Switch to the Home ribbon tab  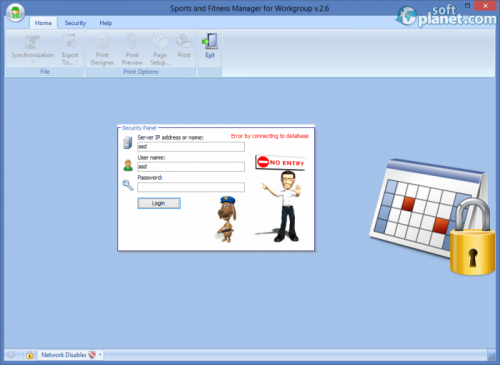point(43,23)
